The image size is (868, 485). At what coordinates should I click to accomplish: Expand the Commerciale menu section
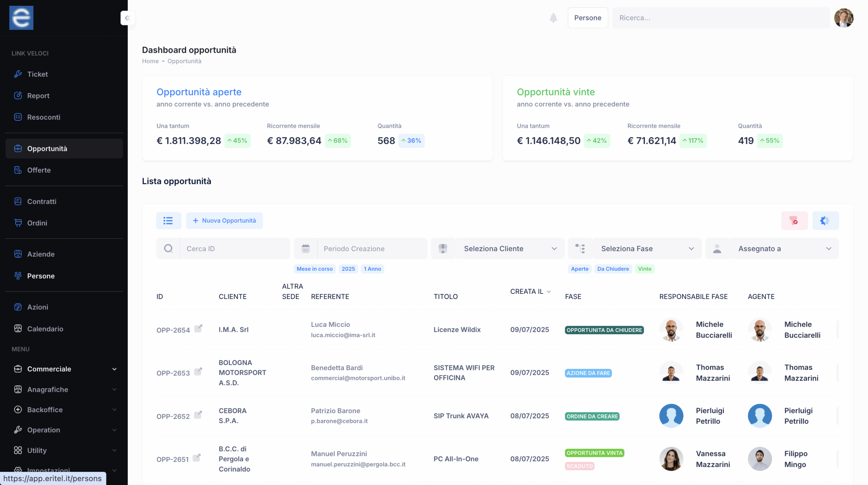click(64, 369)
